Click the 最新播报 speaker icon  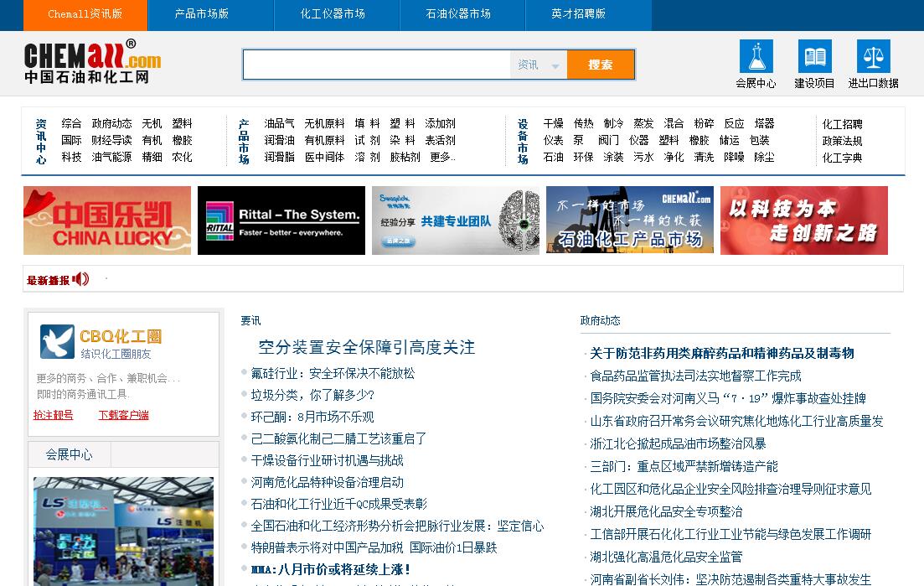(81, 279)
